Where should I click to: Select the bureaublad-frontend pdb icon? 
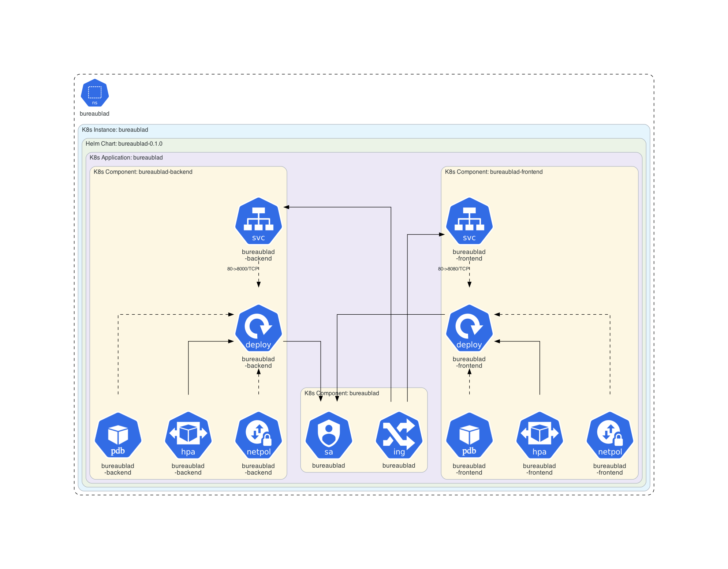(x=469, y=435)
